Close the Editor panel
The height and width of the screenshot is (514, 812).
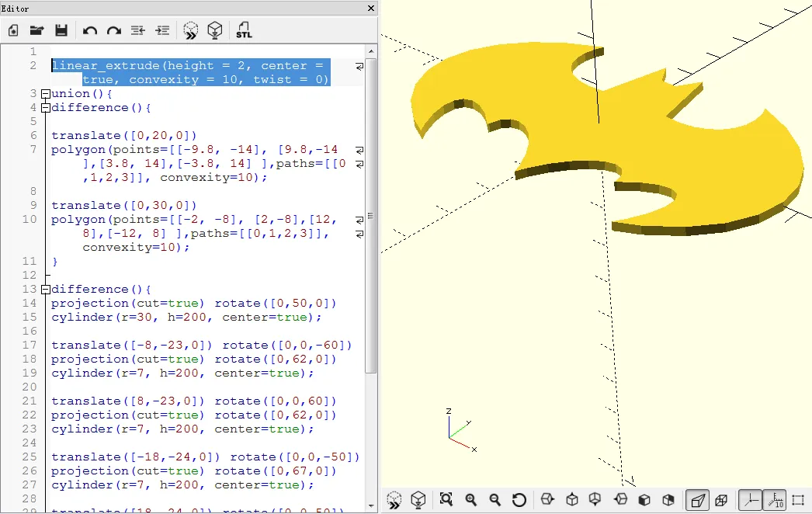pyautogui.click(x=371, y=9)
